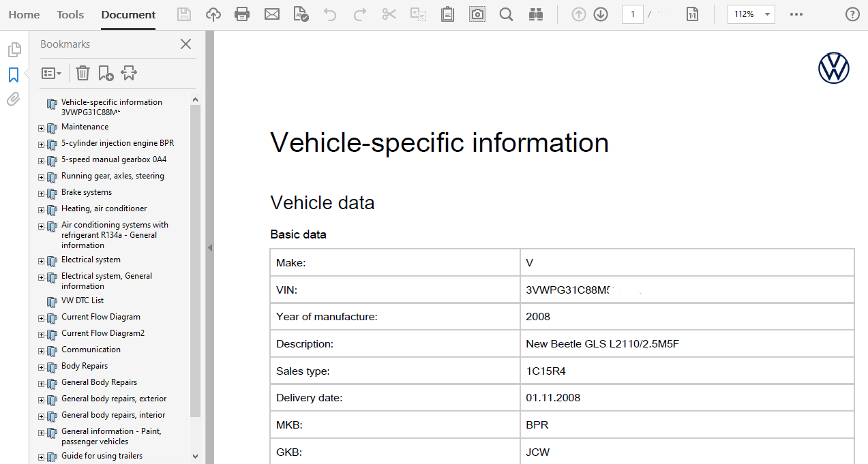The height and width of the screenshot is (464, 868).
Task: Click the binoculars advanced search icon
Action: [535, 14]
